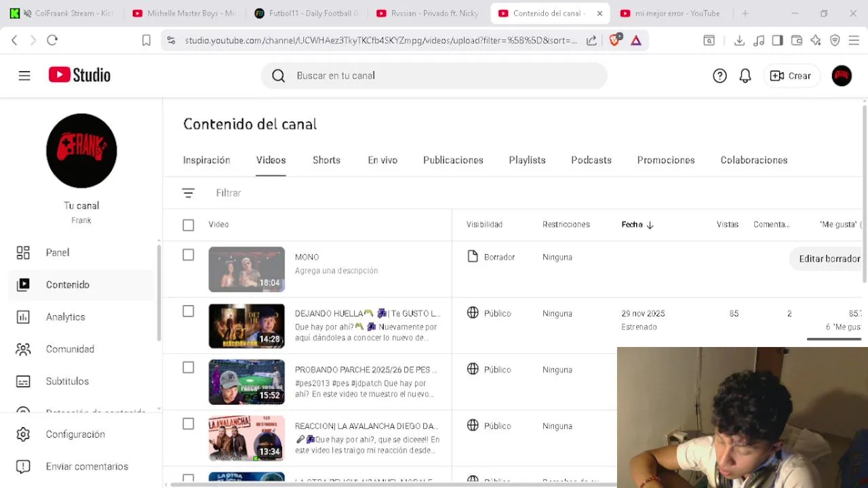Click the Configuración gear icon
The image size is (868, 488).
click(x=23, y=434)
